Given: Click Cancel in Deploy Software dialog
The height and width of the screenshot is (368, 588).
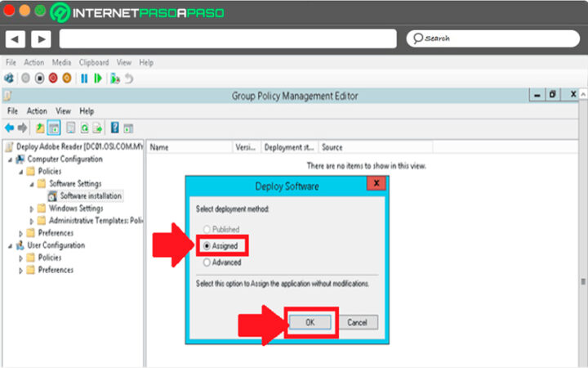Looking at the screenshot, I should tap(357, 322).
